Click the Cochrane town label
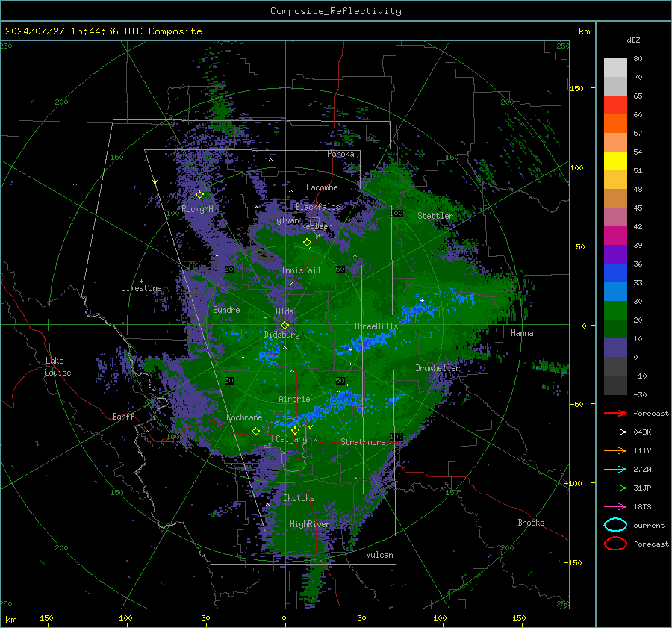Viewport: 672px width, 628px height. 244,417
